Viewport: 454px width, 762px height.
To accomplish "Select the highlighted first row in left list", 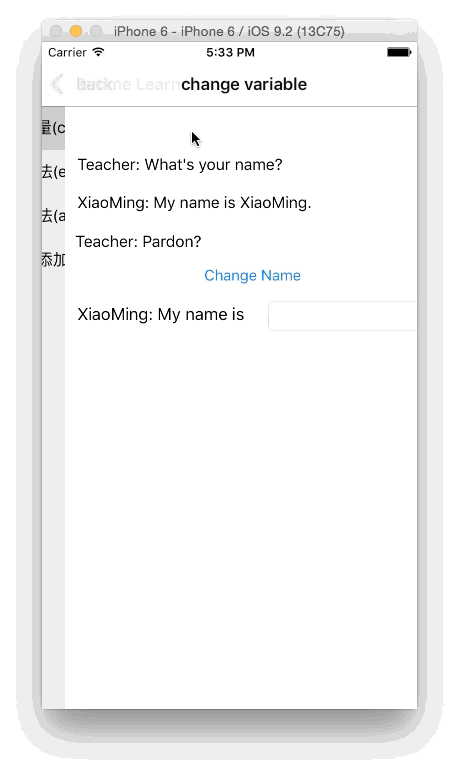I will click(x=53, y=128).
